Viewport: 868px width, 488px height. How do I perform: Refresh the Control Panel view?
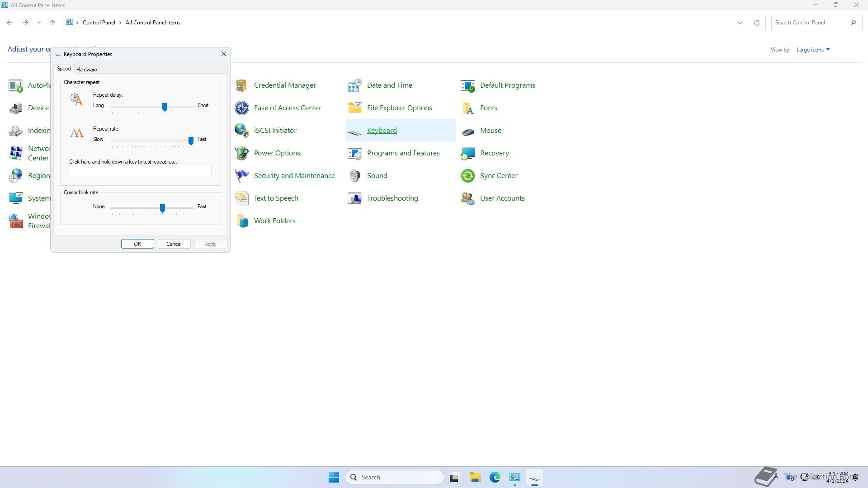pyautogui.click(x=756, y=23)
